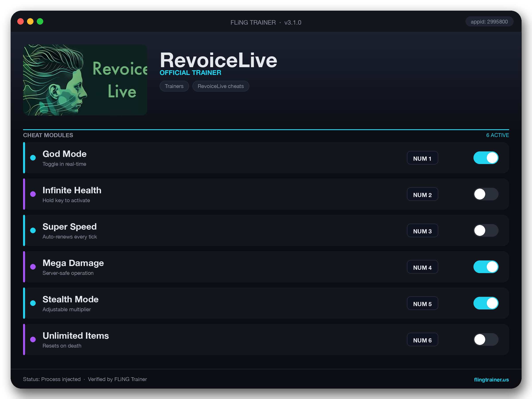Select the NUM 3 hotkey button
This screenshot has width=532, height=399.
click(x=422, y=230)
